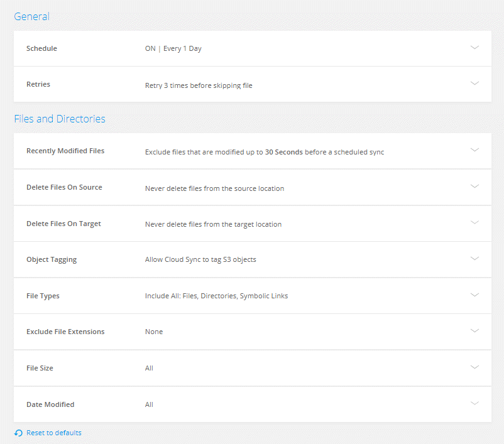Click the Reset to defaults link
This screenshot has height=444, width=504.
[53, 433]
